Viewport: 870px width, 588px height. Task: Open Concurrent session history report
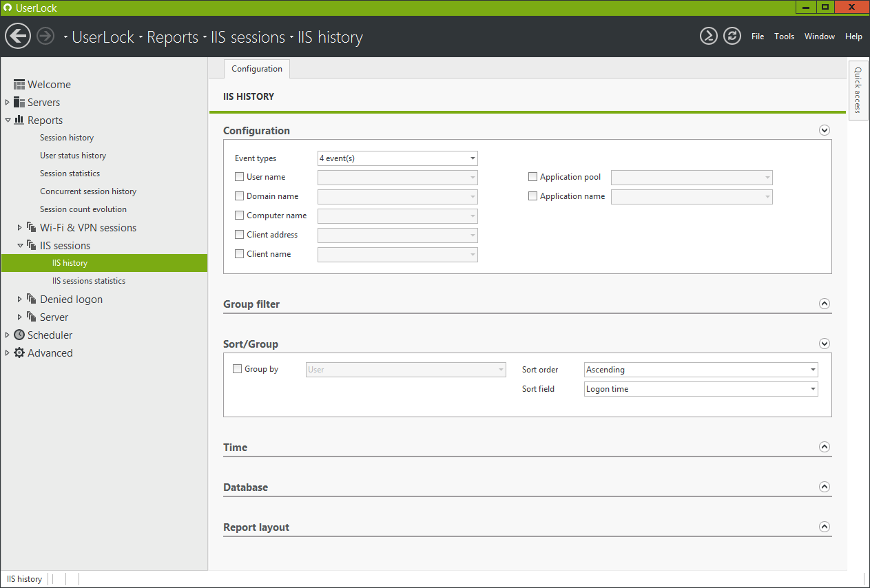(x=88, y=191)
